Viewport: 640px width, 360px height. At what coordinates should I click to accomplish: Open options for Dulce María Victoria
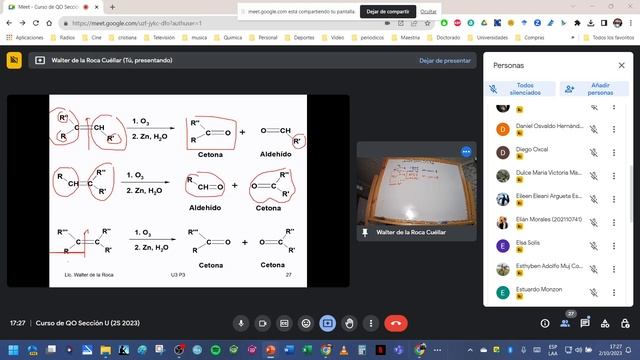click(613, 176)
